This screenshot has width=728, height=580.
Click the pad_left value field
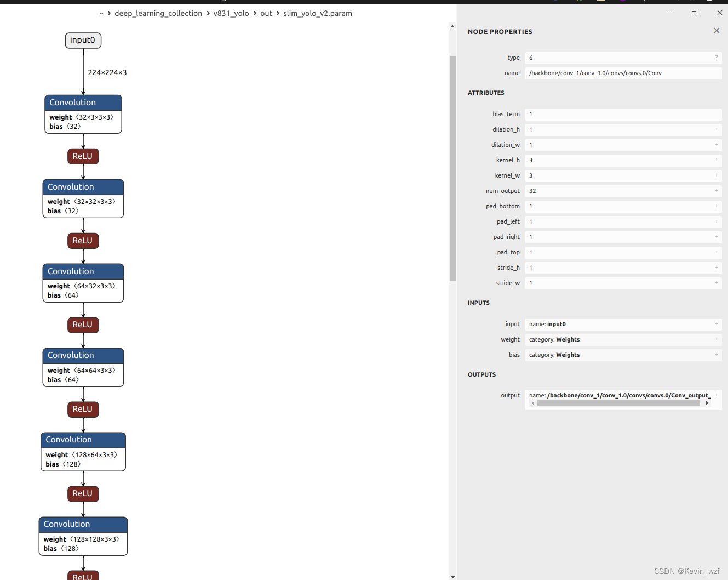pos(623,221)
